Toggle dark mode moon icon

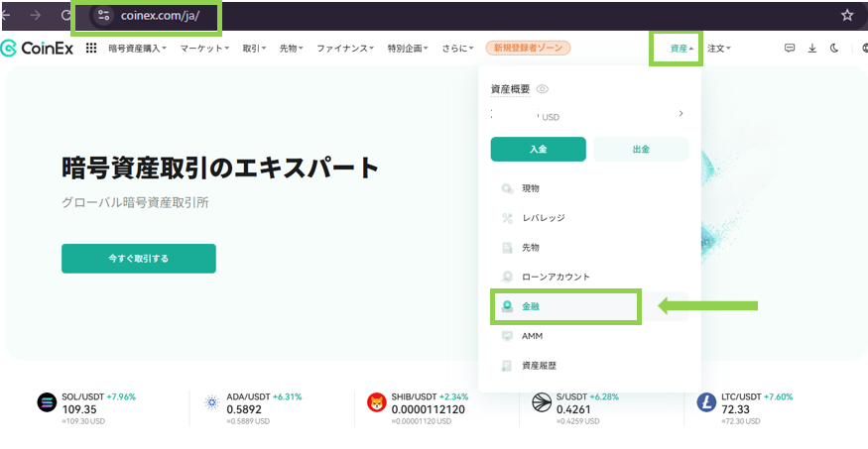click(834, 49)
